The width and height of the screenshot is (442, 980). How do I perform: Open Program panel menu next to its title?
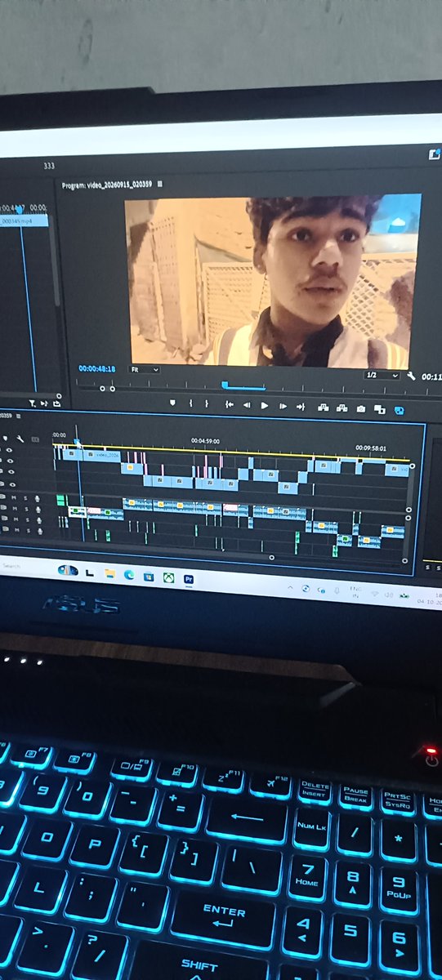[159, 185]
